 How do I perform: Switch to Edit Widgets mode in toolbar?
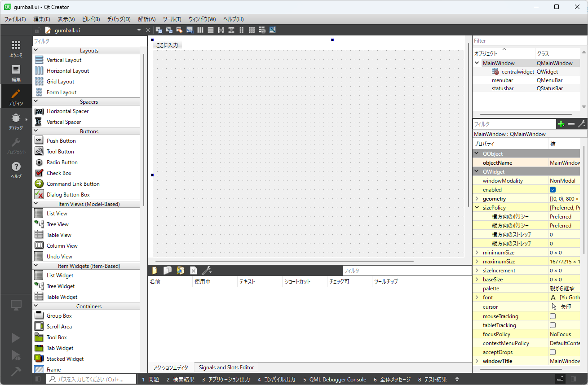(x=159, y=30)
